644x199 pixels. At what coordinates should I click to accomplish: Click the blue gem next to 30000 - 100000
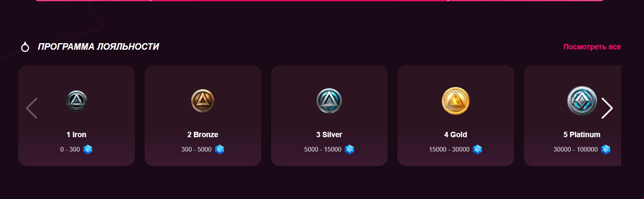click(605, 149)
